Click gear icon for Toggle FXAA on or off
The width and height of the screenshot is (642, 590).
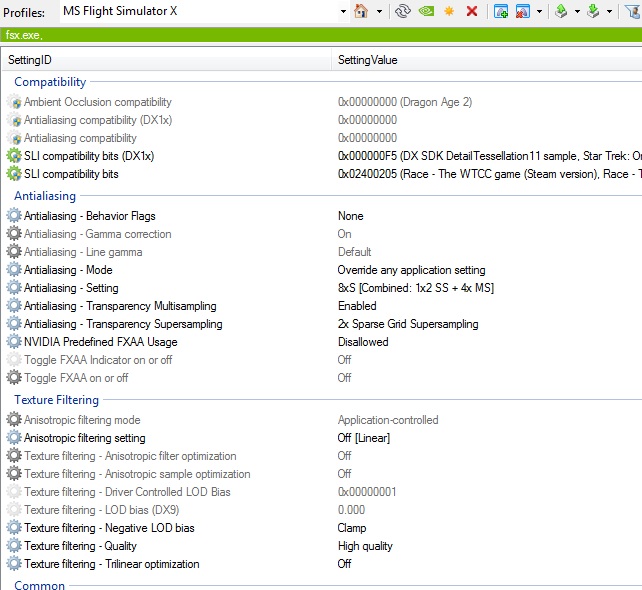(x=14, y=378)
